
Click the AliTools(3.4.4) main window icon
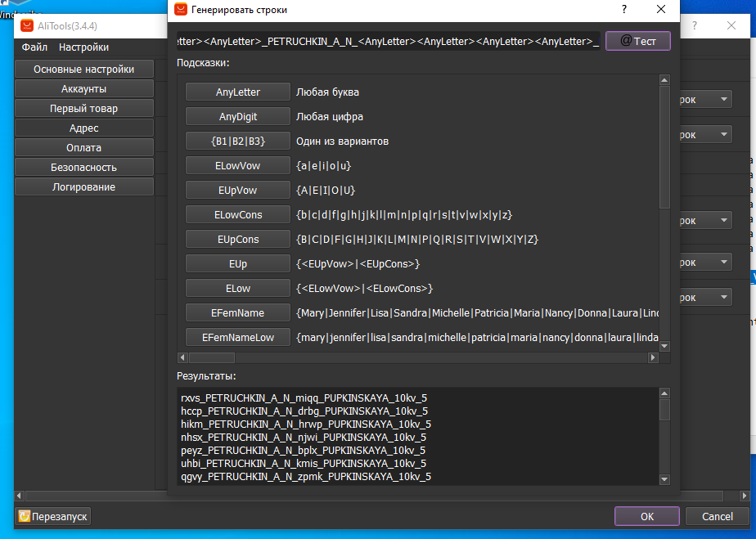click(27, 25)
